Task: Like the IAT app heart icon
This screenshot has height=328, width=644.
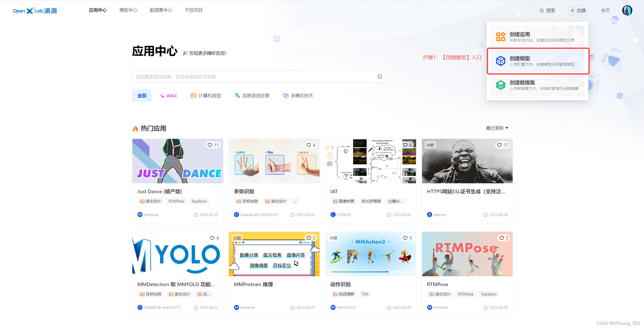Action: click(405, 145)
